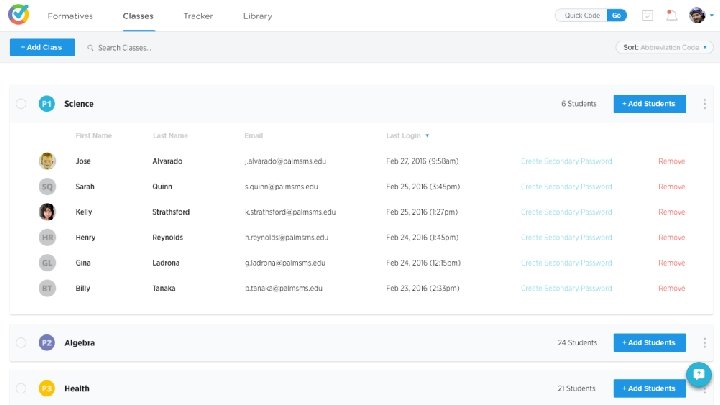The width and height of the screenshot is (720, 405).
Task: Remove Gina Ladrona from the class
Action: (x=671, y=263)
